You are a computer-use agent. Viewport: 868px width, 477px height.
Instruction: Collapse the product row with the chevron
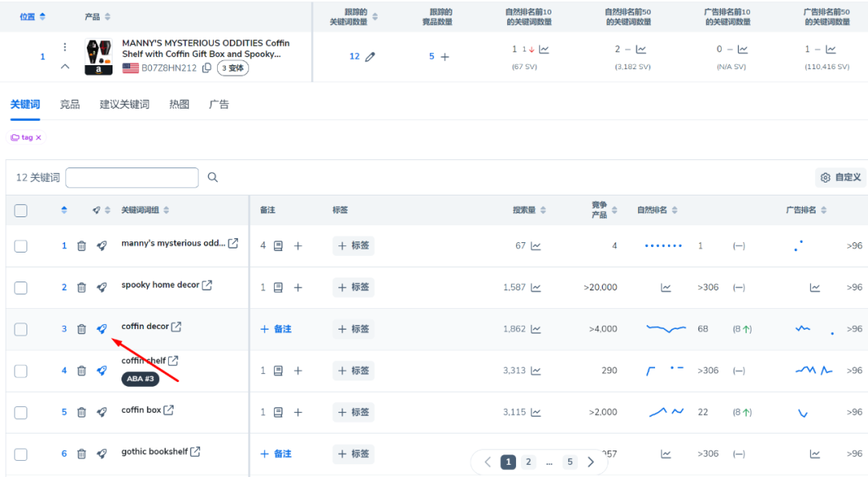point(64,66)
